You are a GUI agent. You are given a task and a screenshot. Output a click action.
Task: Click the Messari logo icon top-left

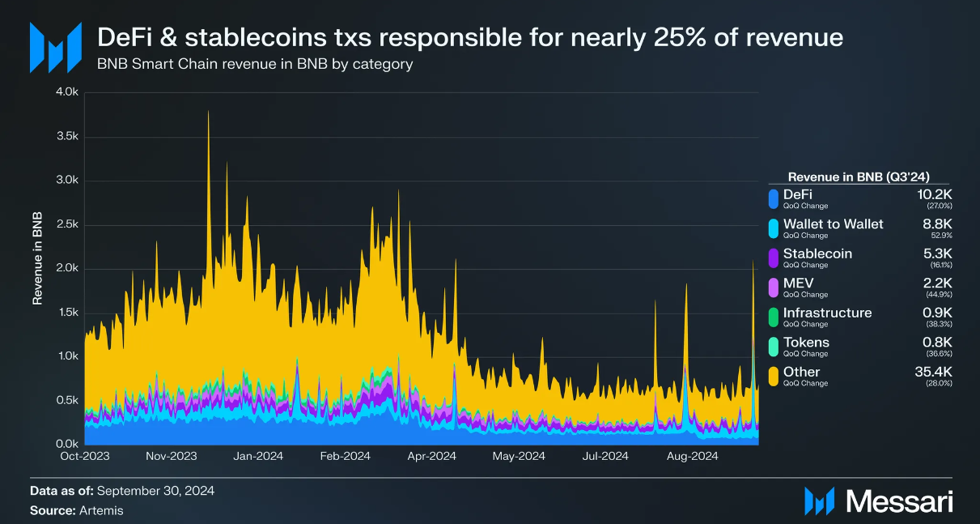(56, 46)
